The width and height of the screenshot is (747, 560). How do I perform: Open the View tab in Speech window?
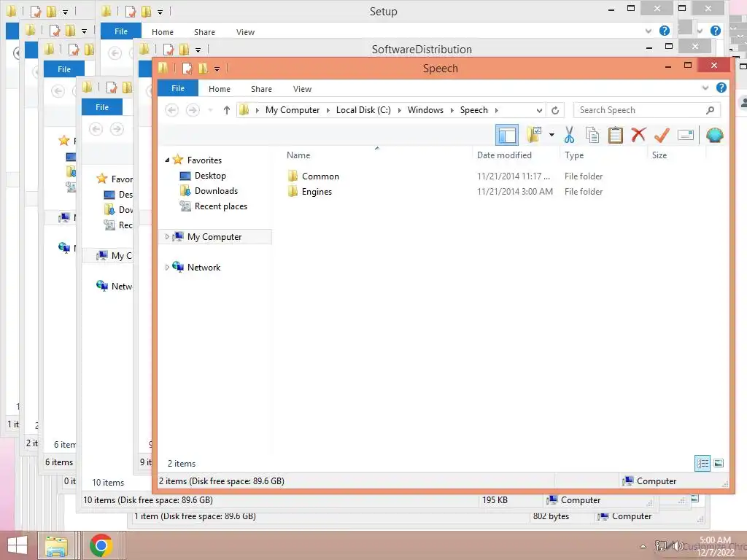coord(302,89)
